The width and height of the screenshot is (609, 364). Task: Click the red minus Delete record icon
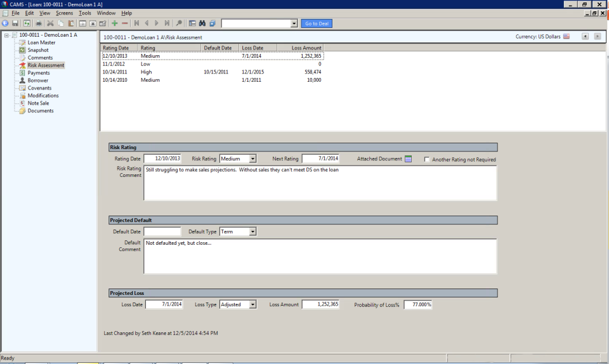click(125, 23)
